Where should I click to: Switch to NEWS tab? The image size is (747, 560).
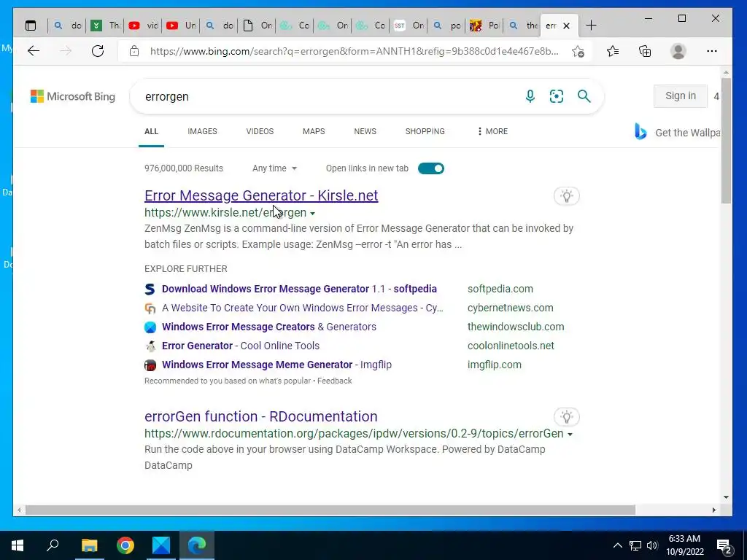click(365, 131)
